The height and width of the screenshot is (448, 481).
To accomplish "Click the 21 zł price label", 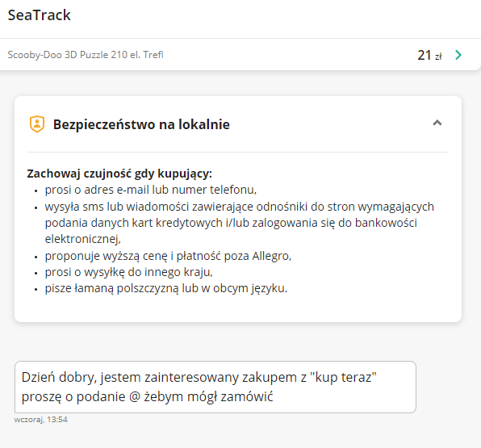I will point(429,55).
